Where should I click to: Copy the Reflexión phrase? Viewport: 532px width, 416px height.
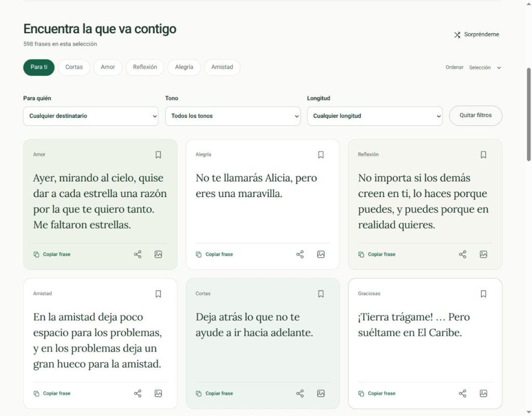[x=377, y=254]
